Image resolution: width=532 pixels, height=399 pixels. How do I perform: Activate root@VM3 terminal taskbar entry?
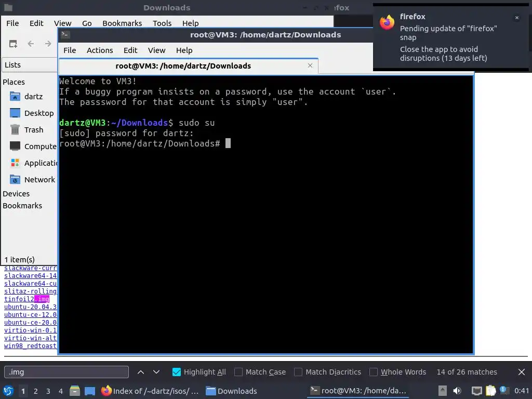click(x=358, y=391)
